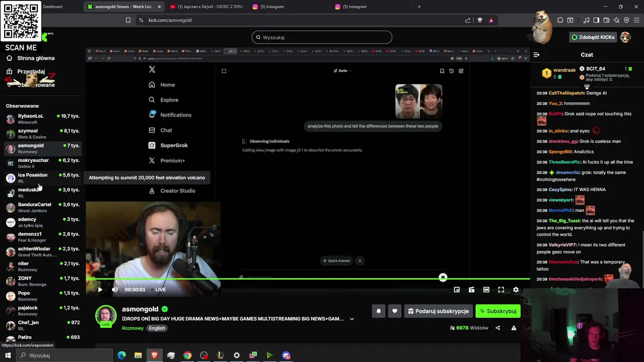The height and width of the screenshot is (362, 644).
Task: Toggle the browser sidebar panel icon
Action: click(x=596, y=20)
